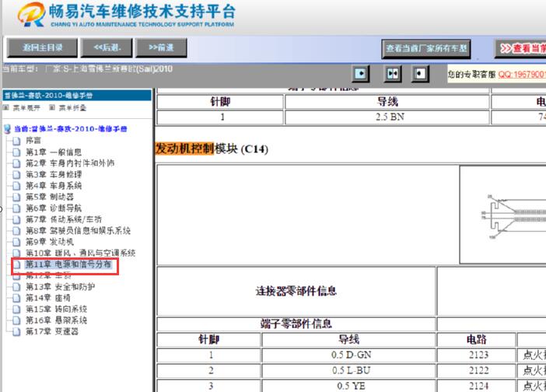The width and height of the screenshot is (546, 392).
Task: Click the 电路 column header in the C14 table
Action: [476, 340]
